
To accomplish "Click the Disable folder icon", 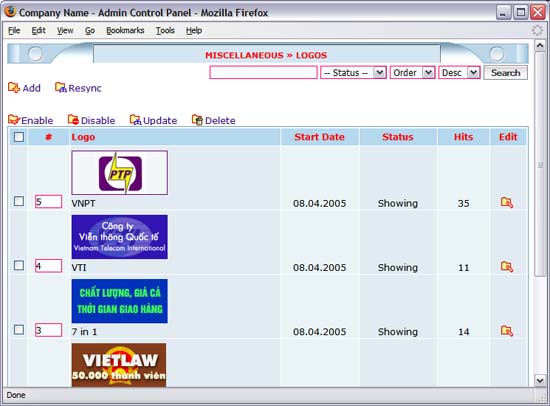I will pos(73,120).
